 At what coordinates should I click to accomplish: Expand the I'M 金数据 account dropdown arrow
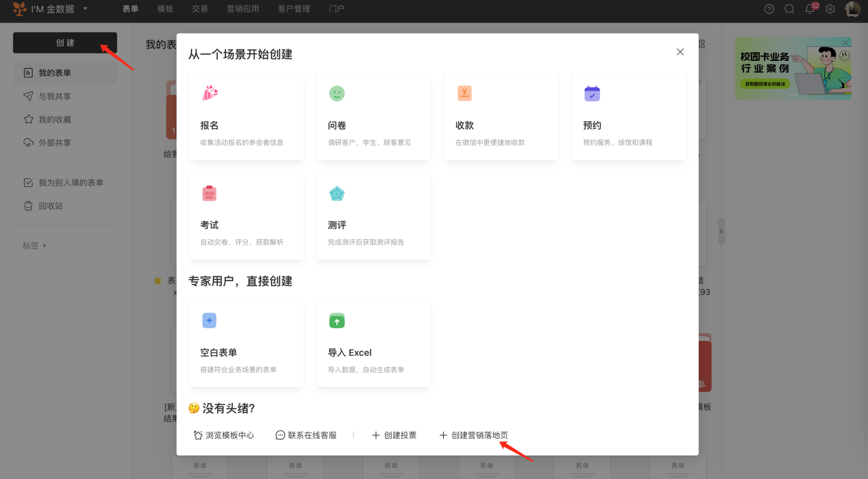[85, 9]
